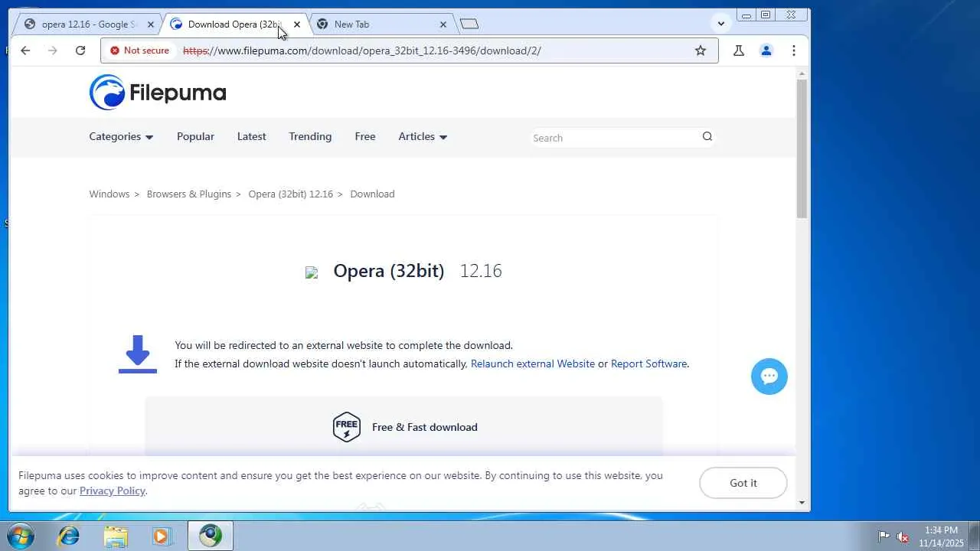Screen dimensions: 980x551
Task: Accept cookies with Got it button
Action: click(743, 483)
